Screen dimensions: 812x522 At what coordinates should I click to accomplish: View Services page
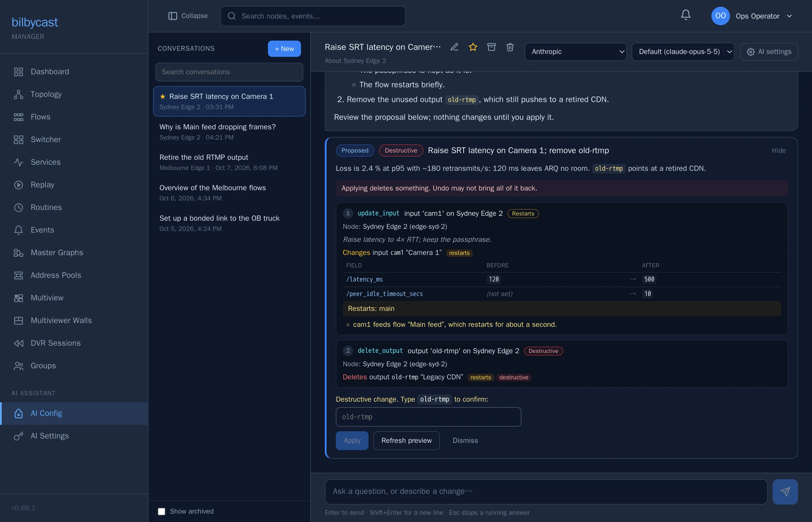74,162
